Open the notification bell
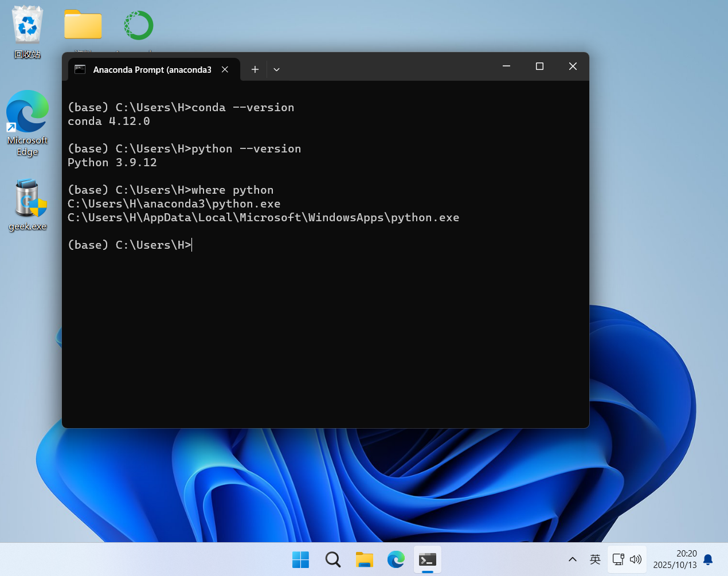Screen dimensions: 728x576 (x=708, y=559)
